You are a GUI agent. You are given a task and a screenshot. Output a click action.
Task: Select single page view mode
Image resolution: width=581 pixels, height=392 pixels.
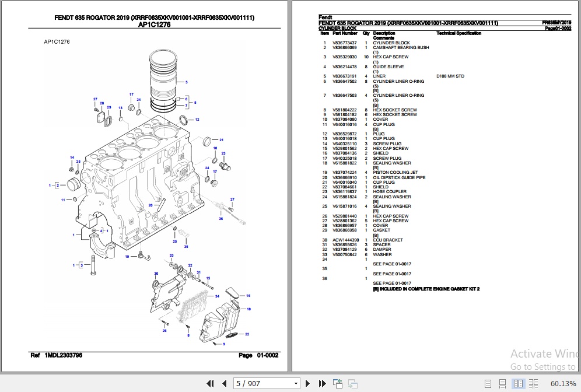pyautogui.click(x=488, y=383)
